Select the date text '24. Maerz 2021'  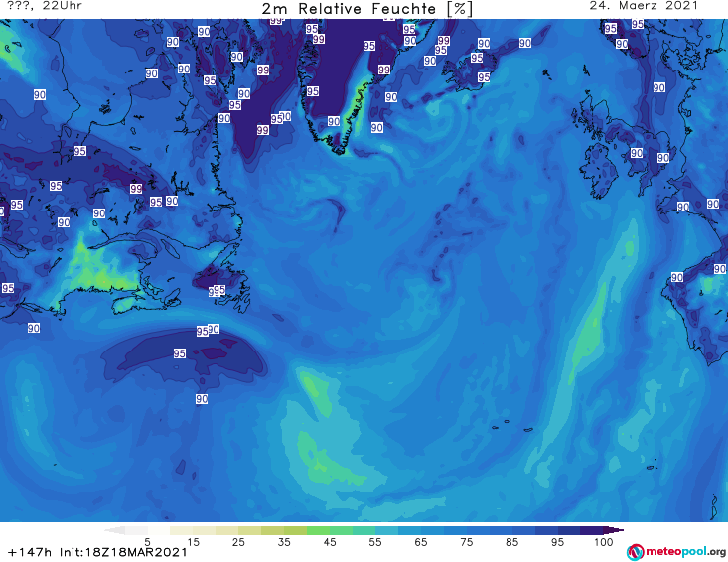(x=644, y=6)
